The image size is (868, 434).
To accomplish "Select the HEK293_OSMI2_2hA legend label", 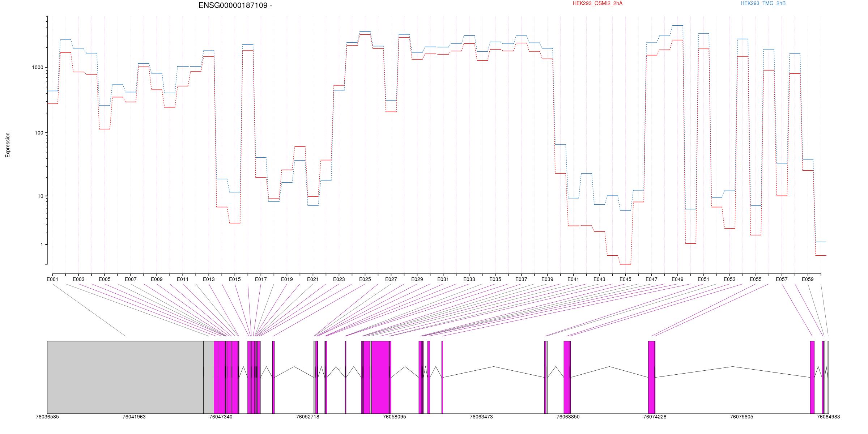I will pyautogui.click(x=598, y=3).
